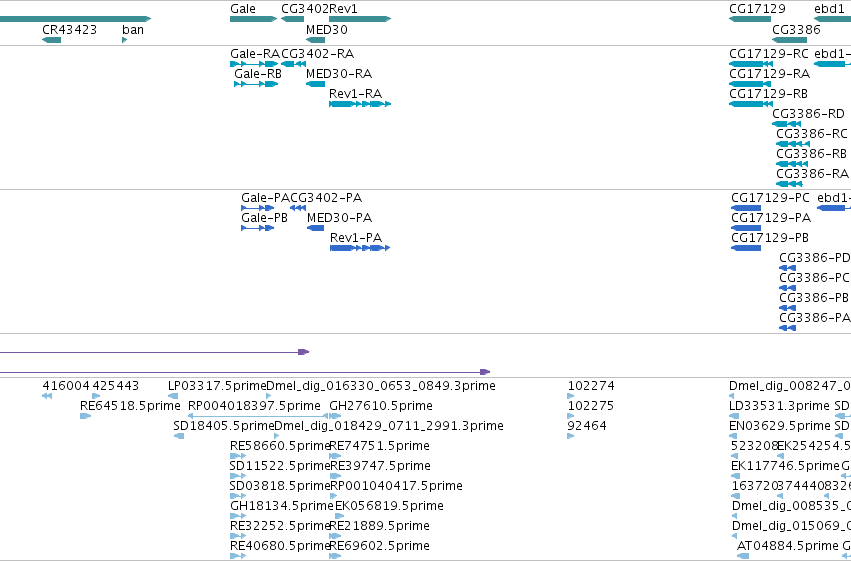Select the RP001040417.5prime label

(x=397, y=487)
